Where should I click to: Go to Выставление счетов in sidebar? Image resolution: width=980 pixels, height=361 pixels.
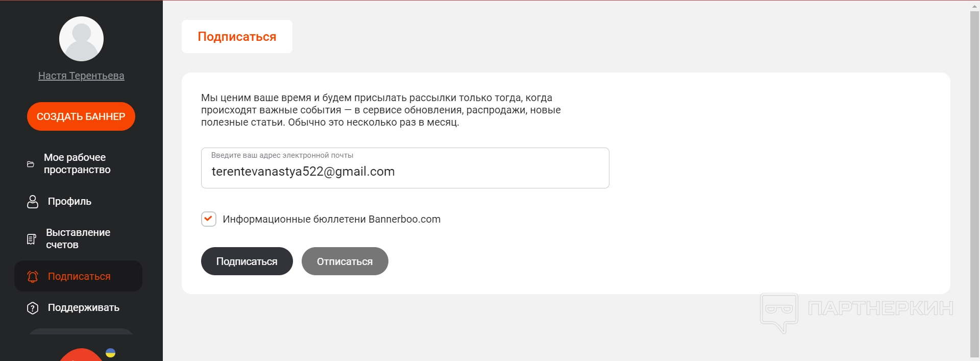click(x=78, y=238)
